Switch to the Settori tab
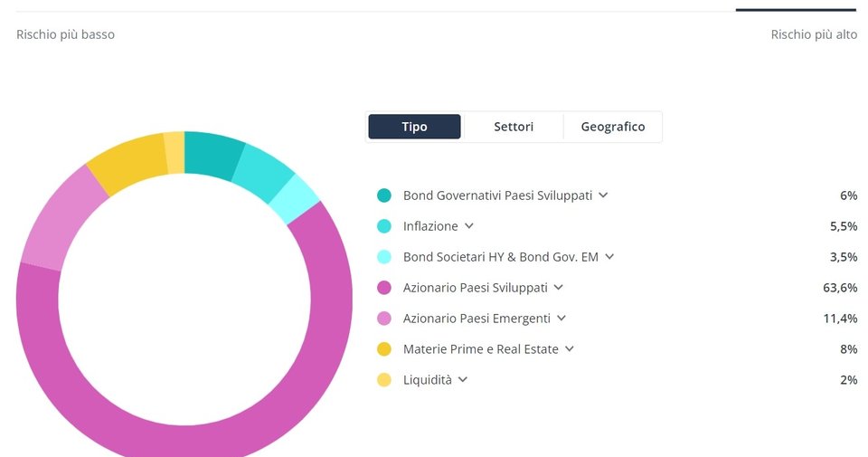 point(514,127)
